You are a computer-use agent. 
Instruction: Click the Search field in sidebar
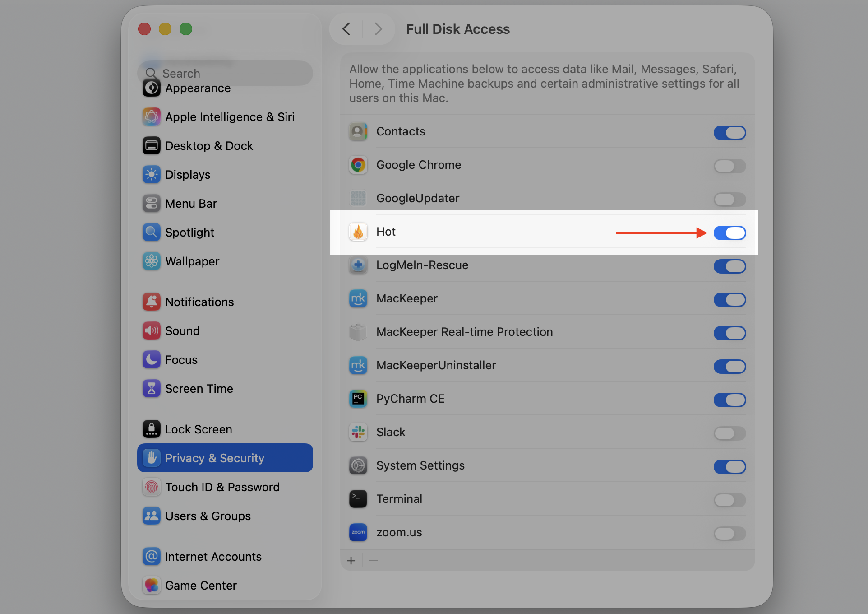click(225, 73)
